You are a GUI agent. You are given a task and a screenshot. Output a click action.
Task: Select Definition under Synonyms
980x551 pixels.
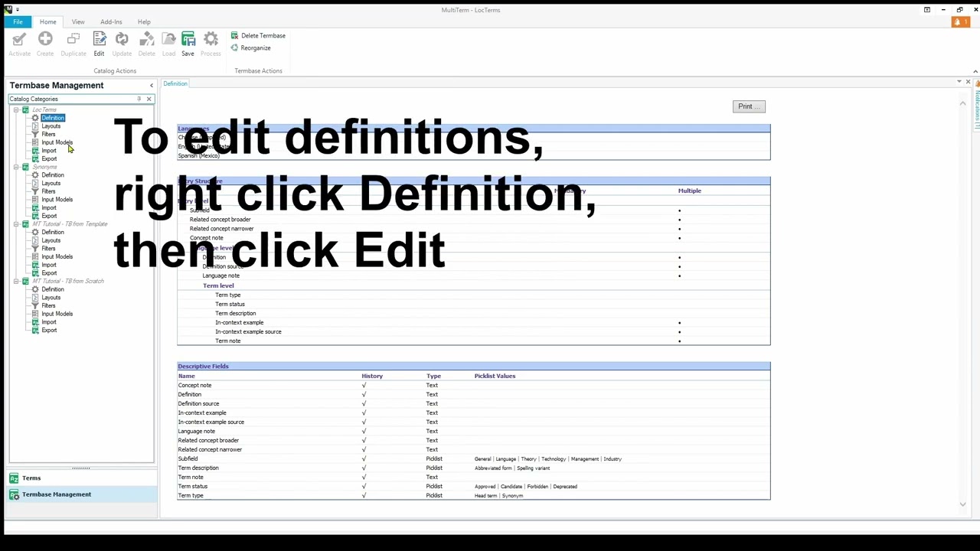[53, 175]
